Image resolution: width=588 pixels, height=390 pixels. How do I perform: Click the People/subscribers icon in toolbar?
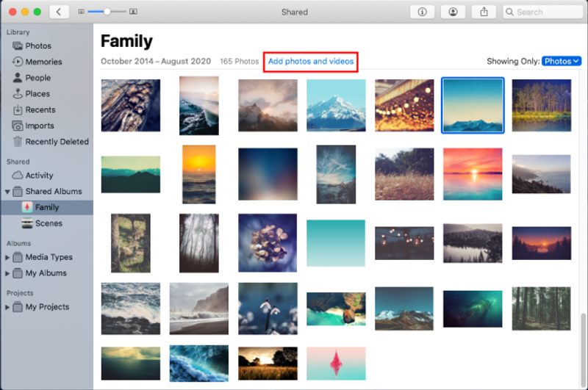pyautogui.click(x=453, y=12)
